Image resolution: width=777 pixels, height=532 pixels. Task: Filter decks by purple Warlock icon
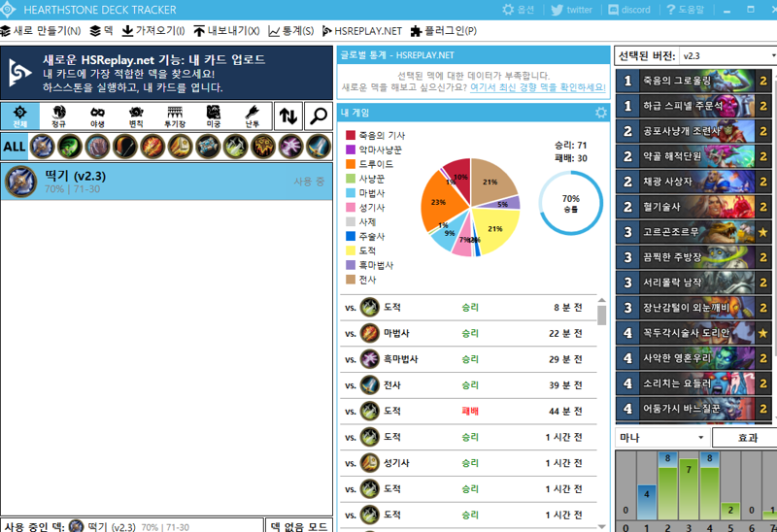coord(290,147)
